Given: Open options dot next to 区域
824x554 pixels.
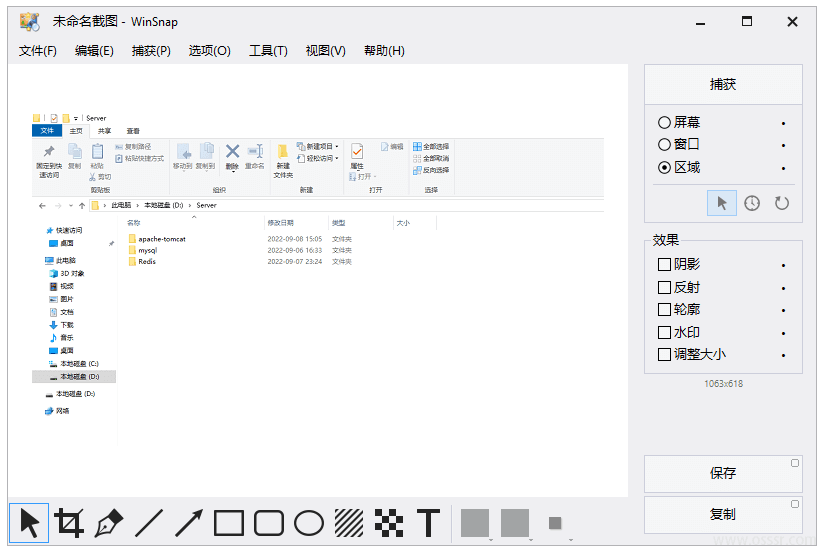Looking at the screenshot, I should pos(784,169).
